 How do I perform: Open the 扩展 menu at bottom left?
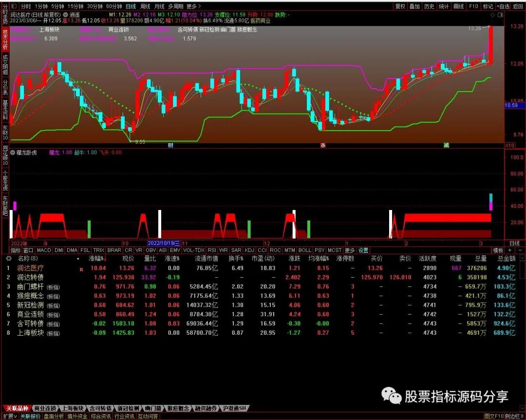pyautogui.click(x=10, y=416)
